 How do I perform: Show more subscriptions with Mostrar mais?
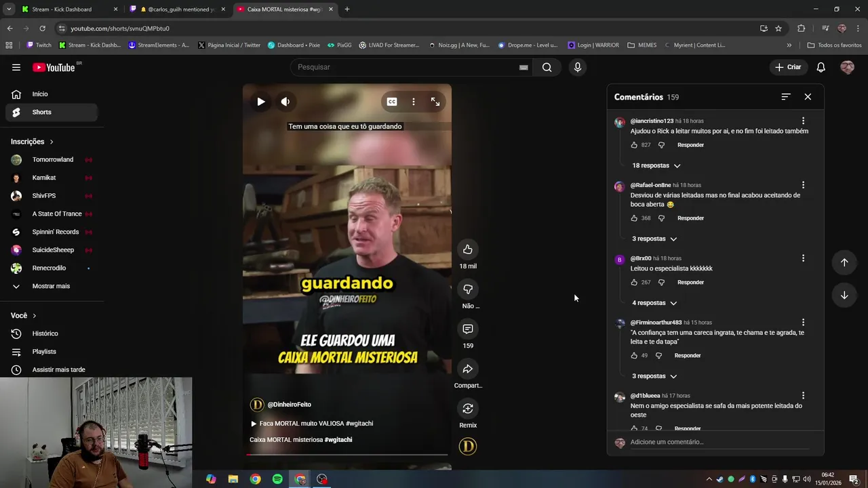(52, 286)
